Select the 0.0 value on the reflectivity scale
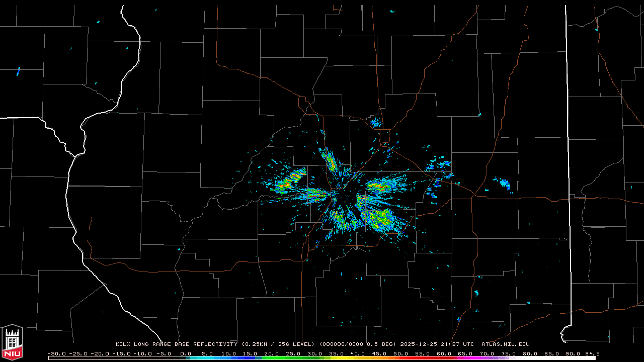644x362 pixels. coord(186,353)
